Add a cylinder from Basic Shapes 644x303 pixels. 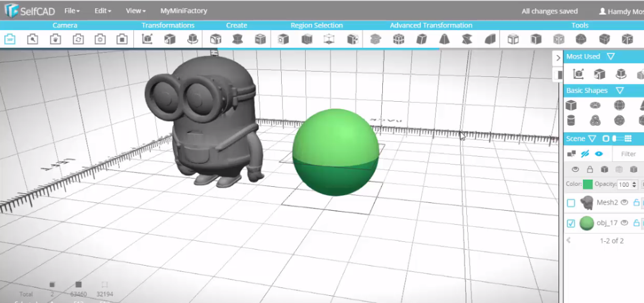(x=571, y=121)
